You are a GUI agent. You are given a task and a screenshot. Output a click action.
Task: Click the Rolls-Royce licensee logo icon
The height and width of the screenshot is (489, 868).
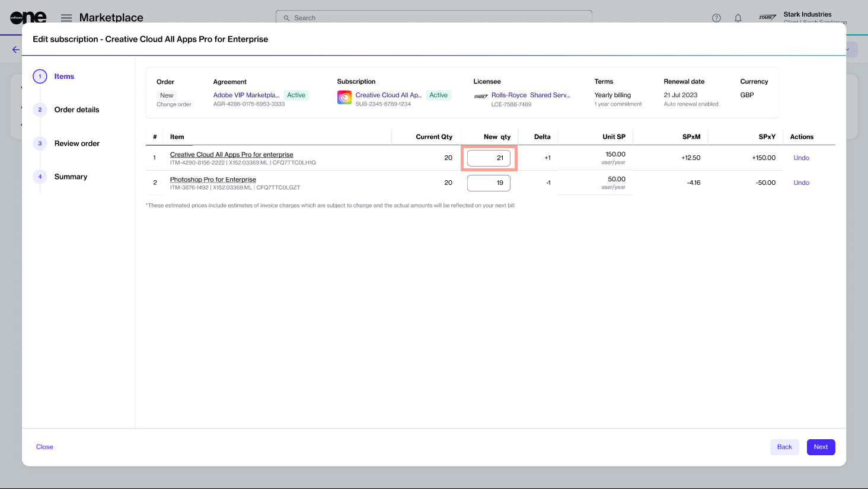(481, 97)
